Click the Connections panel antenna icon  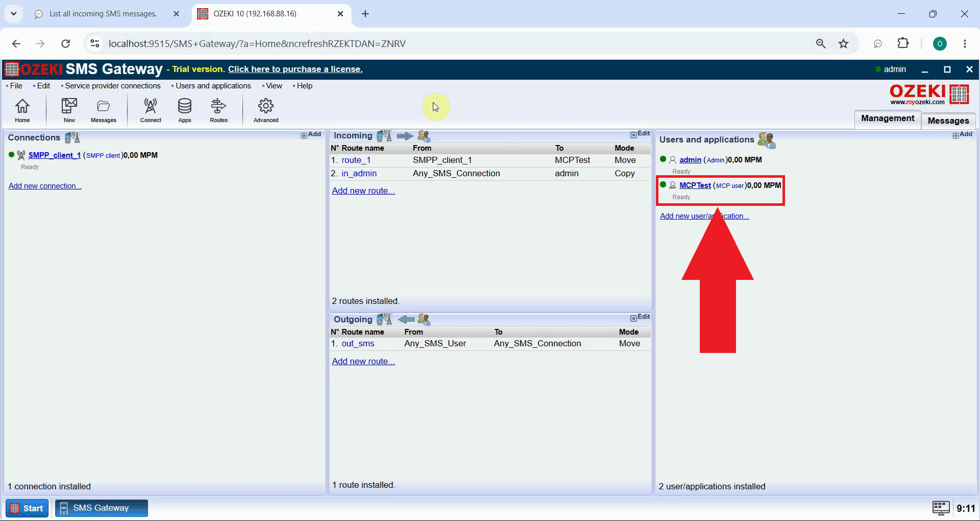(72, 137)
